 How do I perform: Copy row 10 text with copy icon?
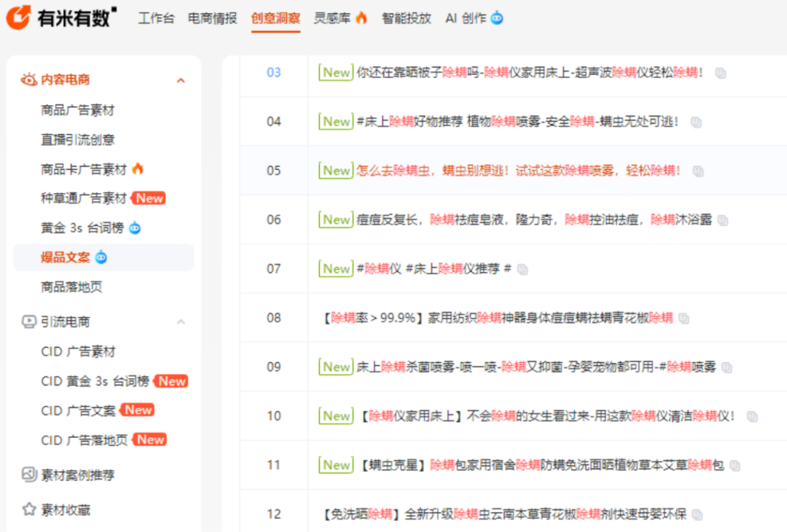pyautogui.click(x=752, y=417)
